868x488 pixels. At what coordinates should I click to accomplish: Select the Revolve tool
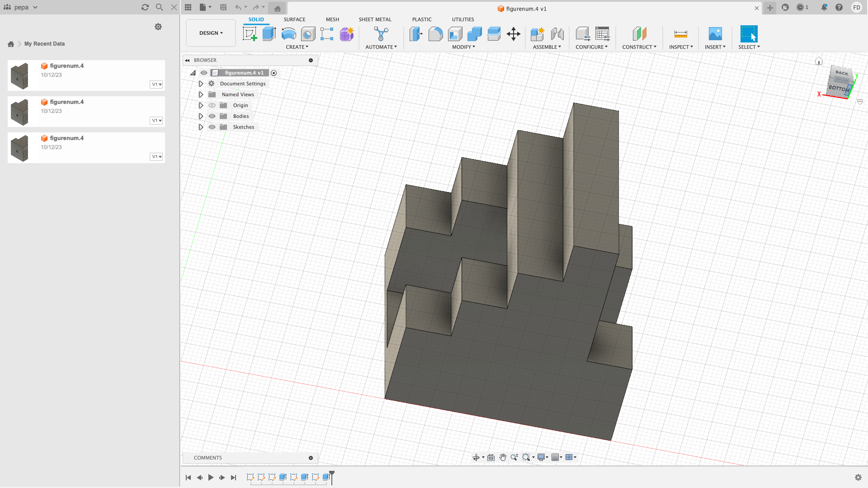[x=288, y=34]
